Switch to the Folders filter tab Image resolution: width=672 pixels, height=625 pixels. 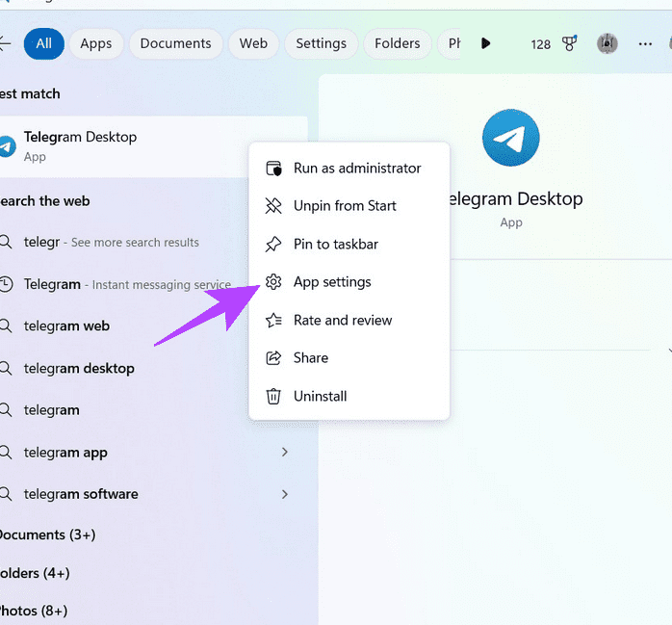398,43
